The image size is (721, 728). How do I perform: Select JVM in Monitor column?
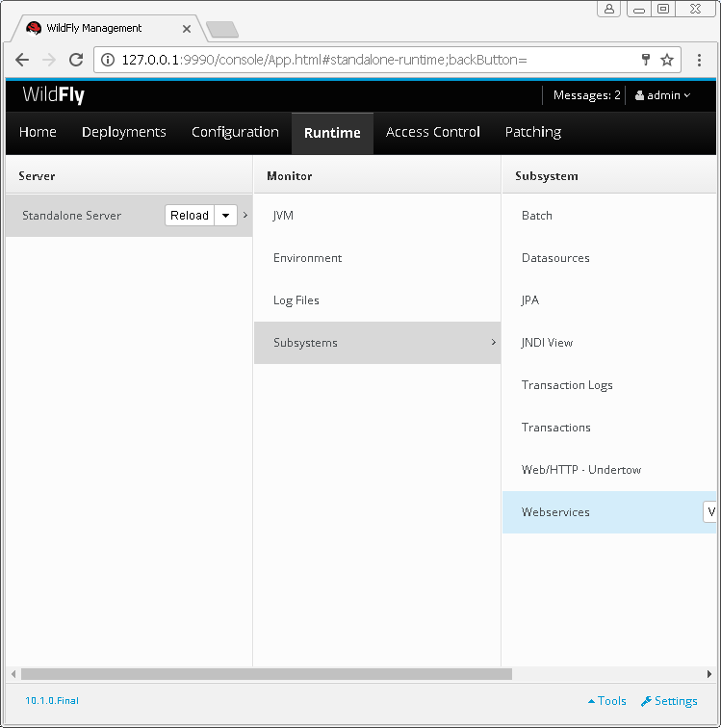(377, 216)
